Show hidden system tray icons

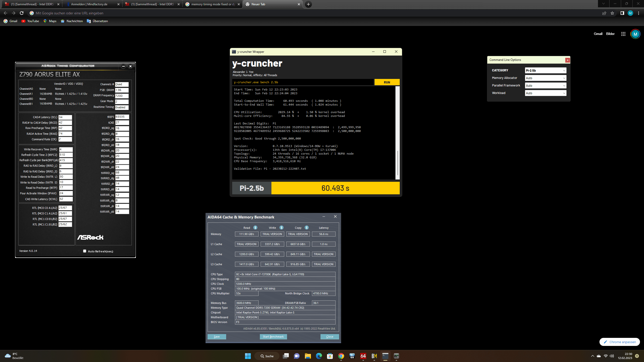(x=592, y=356)
